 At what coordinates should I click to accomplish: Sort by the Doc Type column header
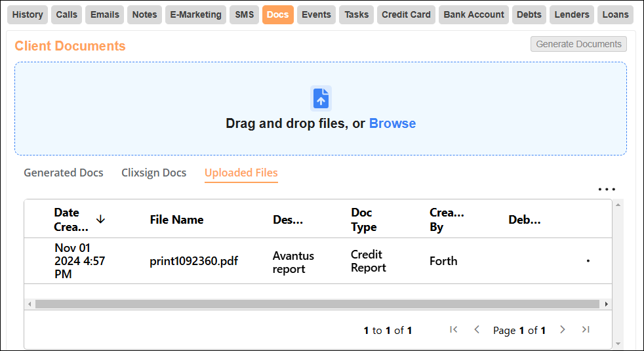[364, 220]
